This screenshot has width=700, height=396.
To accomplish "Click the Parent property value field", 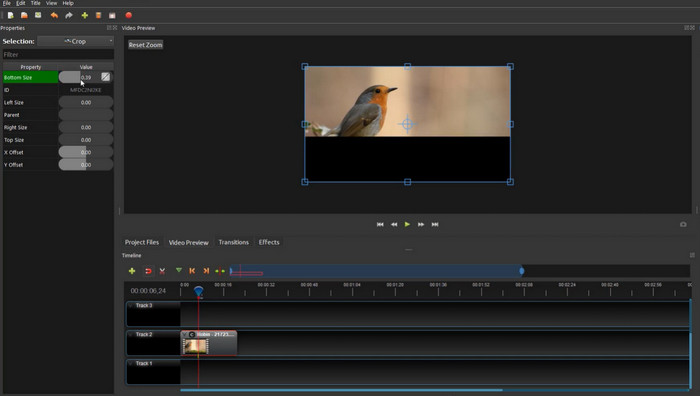I will (x=86, y=115).
